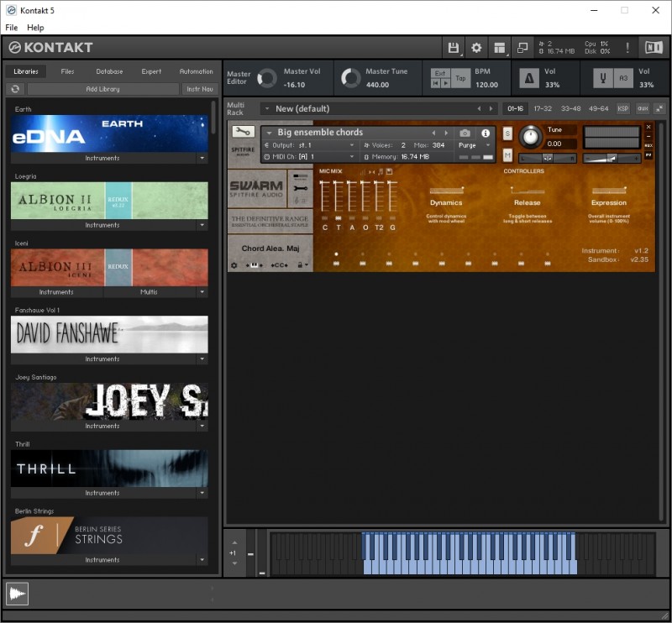Open the Iceni library dropdown arrow
672x623 pixels.
(202, 292)
